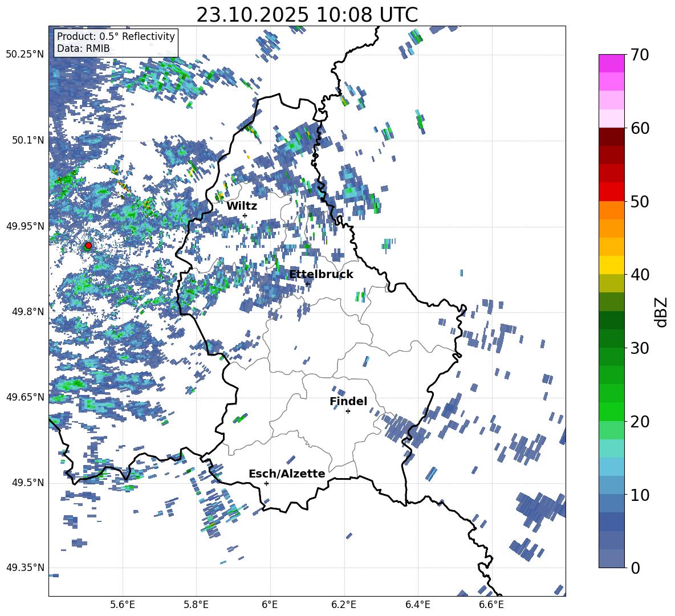Click the 40 tick label on colorbar
Viewport: 675px width, 616px height.
pos(639,275)
